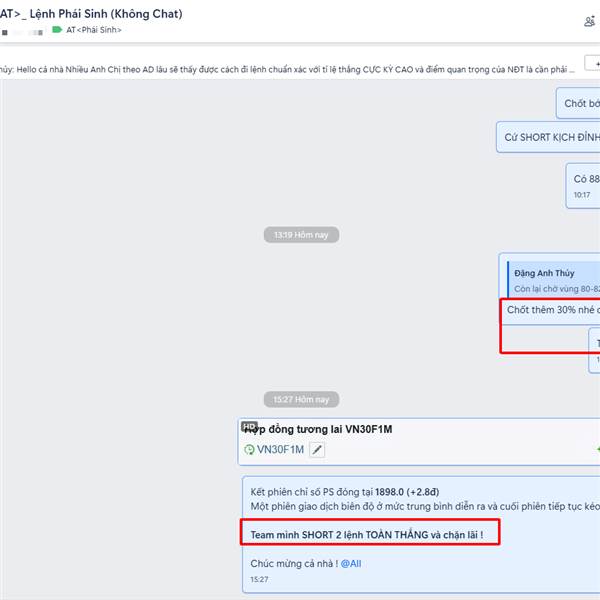Open the 'Hợp đồng tương lai VN30F1M' card title

318,429
